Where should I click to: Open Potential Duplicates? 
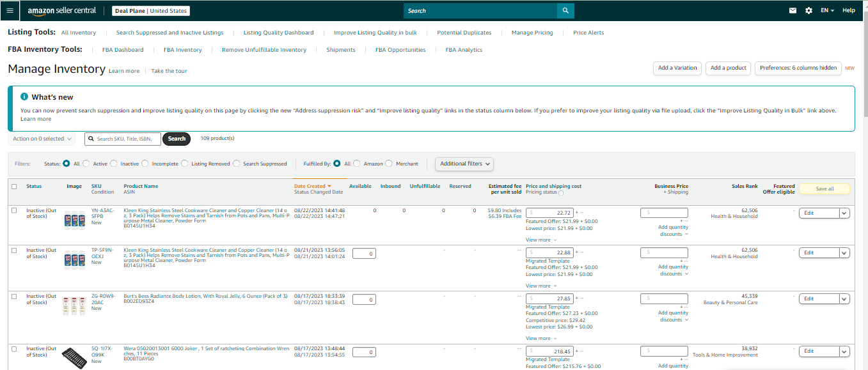464,33
